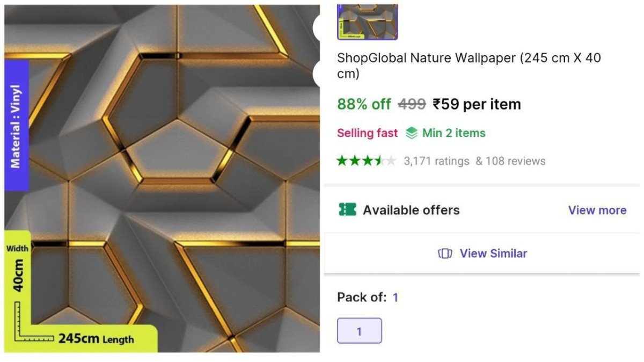Click the first green rating star
Image resolution: width=644 pixels, height=362 pixels.
tap(342, 161)
